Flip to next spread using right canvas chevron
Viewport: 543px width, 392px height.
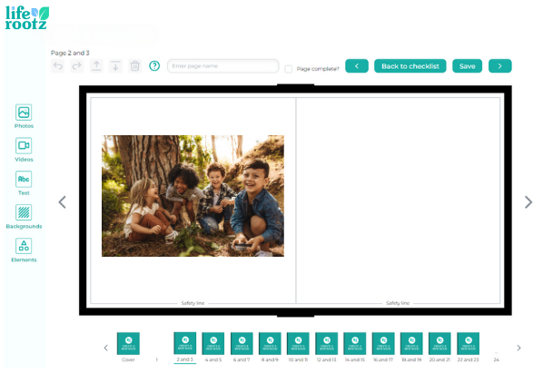click(528, 202)
